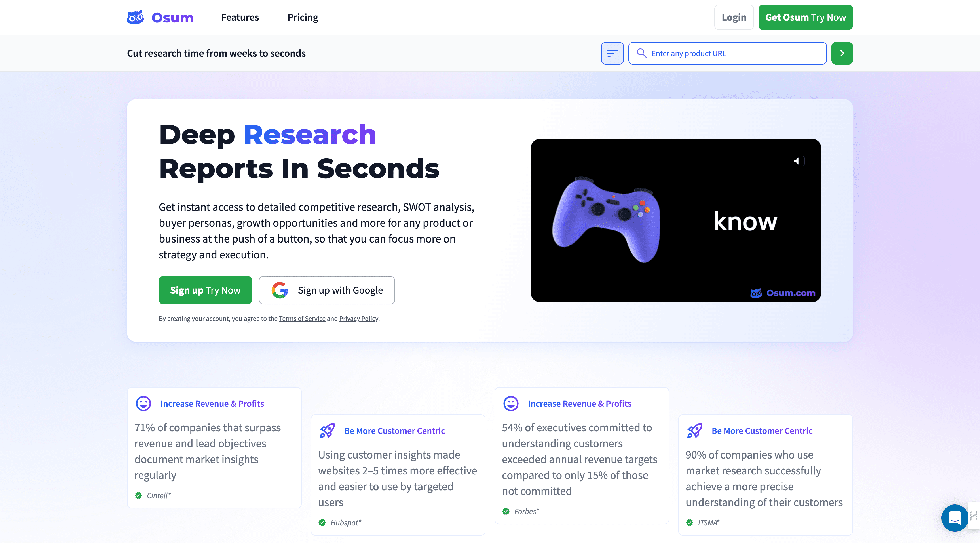Click the smiley icon on Forbes card

pos(511,404)
